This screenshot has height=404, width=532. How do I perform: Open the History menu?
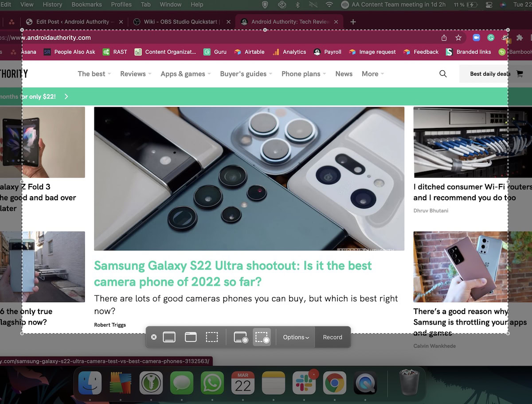point(52,4)
